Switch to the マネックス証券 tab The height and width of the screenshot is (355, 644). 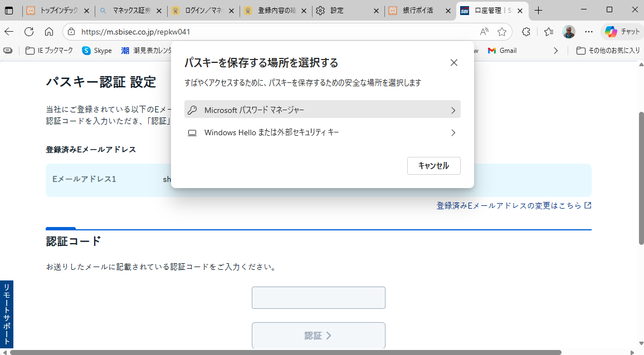click(131, 10)
